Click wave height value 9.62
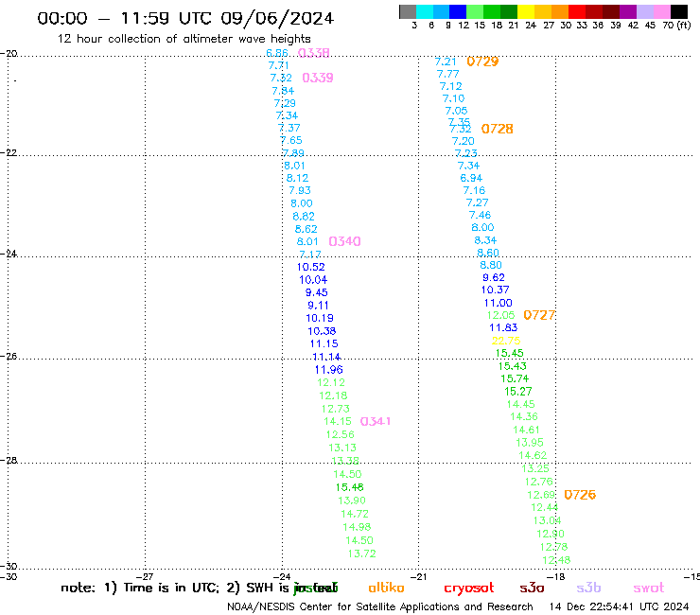This screenshot has height=615, width=700. click(493, 277)
